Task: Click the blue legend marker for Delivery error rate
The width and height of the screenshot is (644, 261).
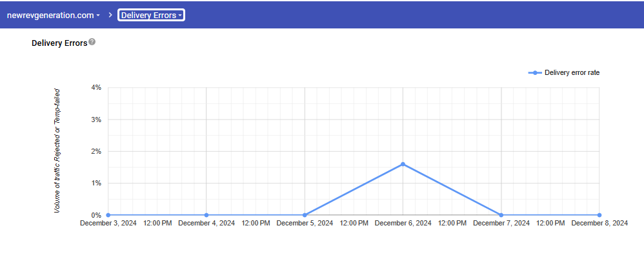Action: click(x=535, y=73)
